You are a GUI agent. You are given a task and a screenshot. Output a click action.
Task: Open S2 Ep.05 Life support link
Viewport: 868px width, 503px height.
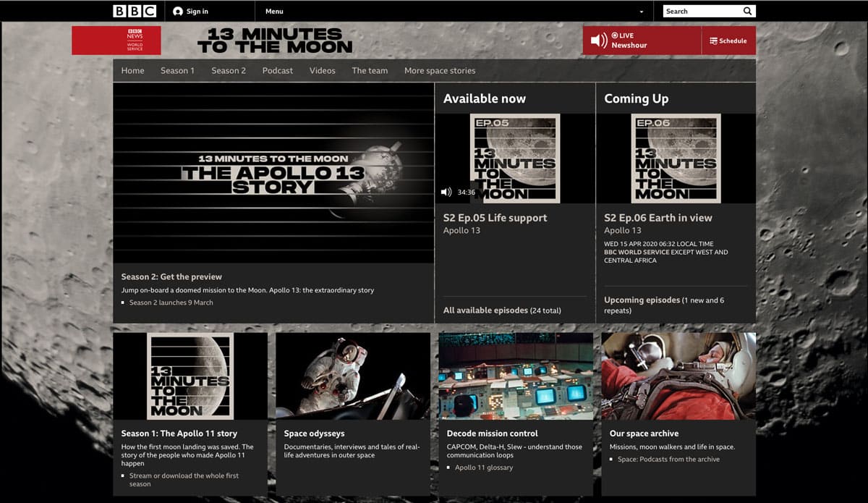coord(495,218)
